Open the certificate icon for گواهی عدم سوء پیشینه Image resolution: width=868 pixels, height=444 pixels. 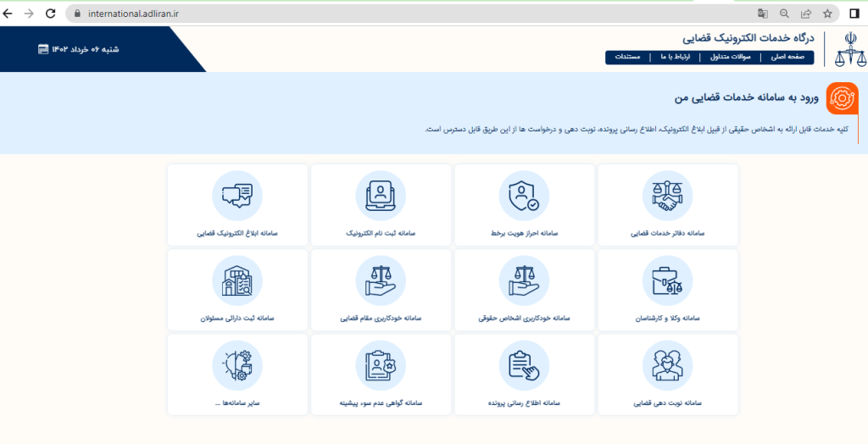coord(381,366)
